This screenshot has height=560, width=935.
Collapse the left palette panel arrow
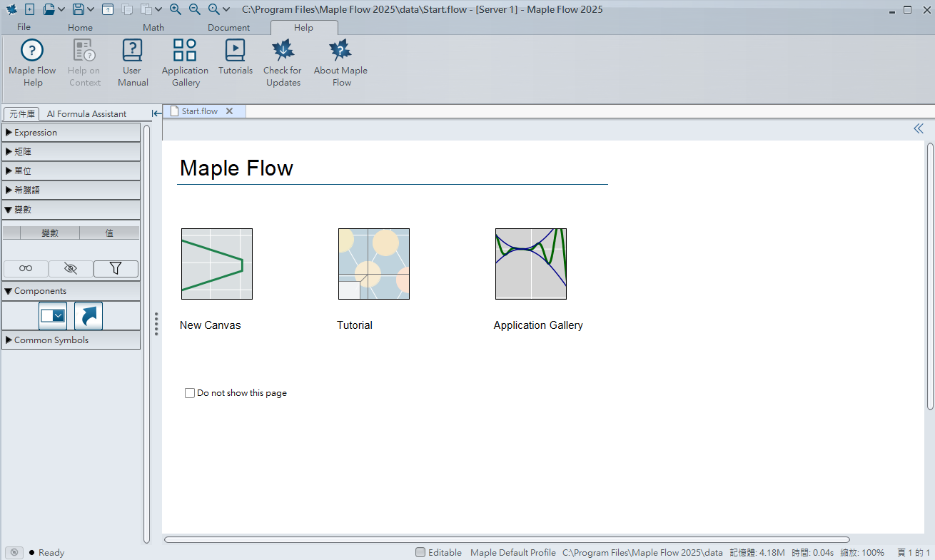(x=157, y=113)
